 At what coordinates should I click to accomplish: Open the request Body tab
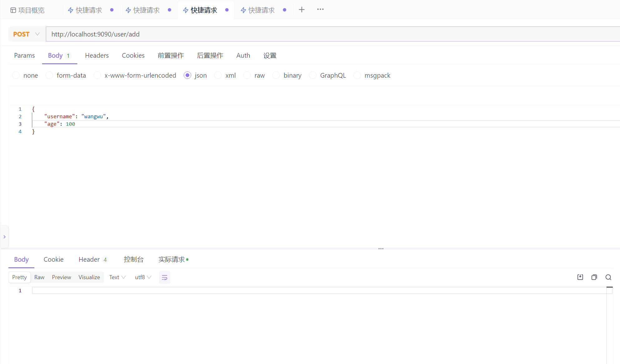pyautogui.click(x=59, y=56)
